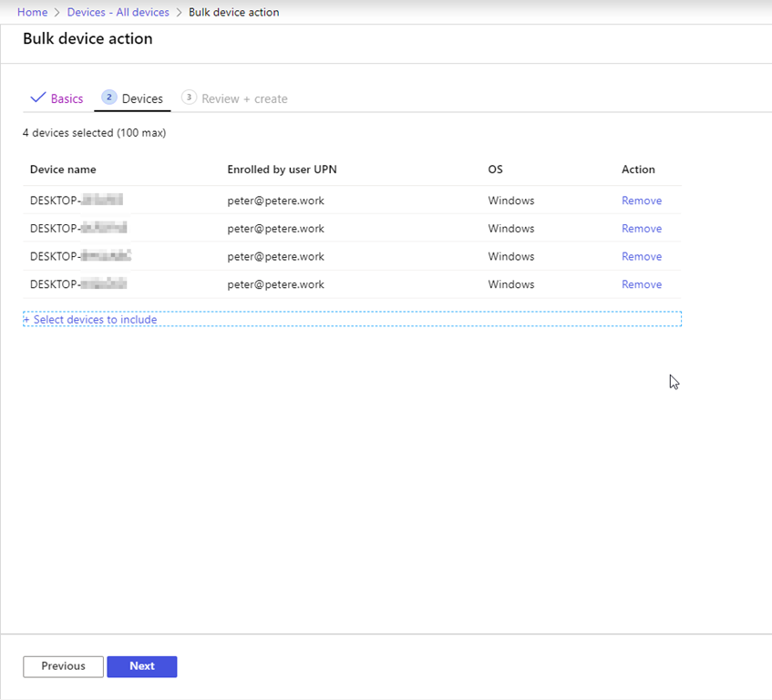Viewport: 772px width, 700px height.
Task: Click the Bulk device action breadcrumb
Action: click(233, 12)
